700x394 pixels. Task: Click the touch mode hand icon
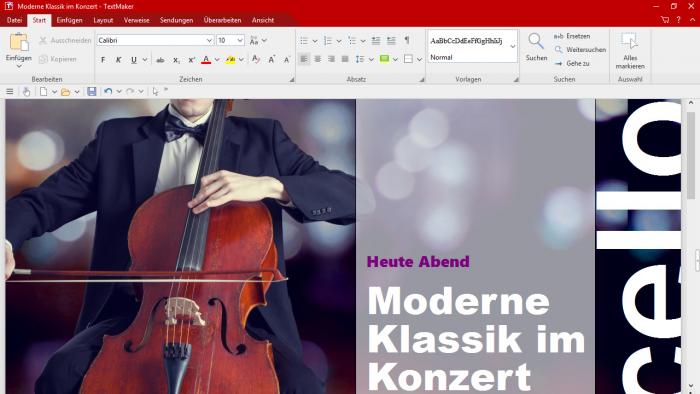(x=26, y=91)
